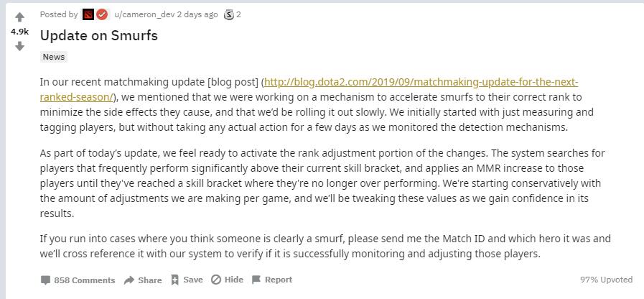Screen dimensions: 644x299
Task: Click the Report text label
Action: [x=279, y=280]
